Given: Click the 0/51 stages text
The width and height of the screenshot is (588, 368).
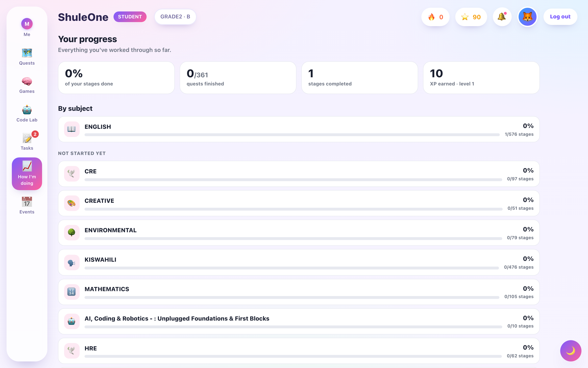Looking at the screenshot, I should (x=520, y=208).
